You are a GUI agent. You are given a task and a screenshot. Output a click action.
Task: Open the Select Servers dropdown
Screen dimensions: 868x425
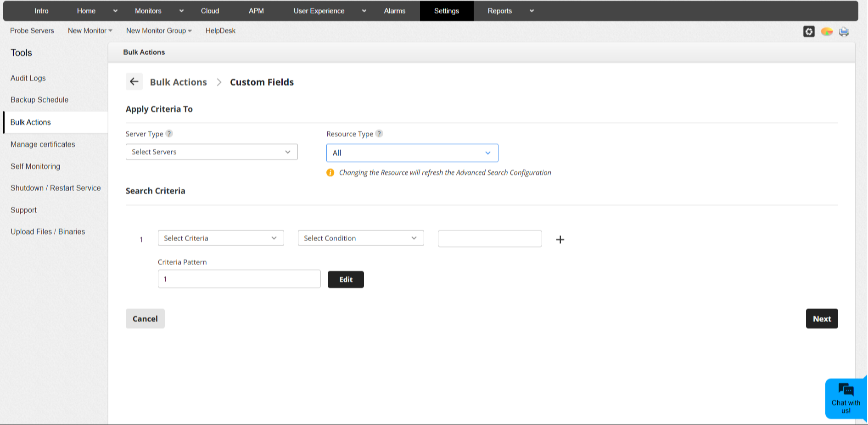tap(211, 152)
